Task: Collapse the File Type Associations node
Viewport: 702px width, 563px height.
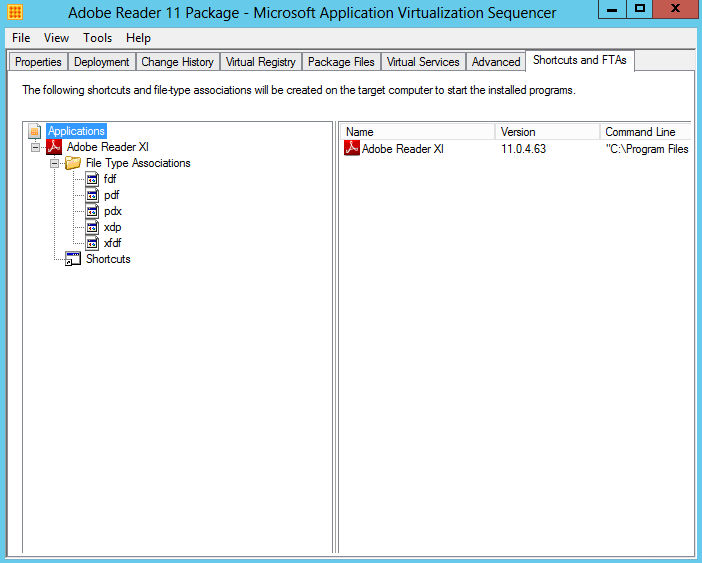Action: pos(54,163)
